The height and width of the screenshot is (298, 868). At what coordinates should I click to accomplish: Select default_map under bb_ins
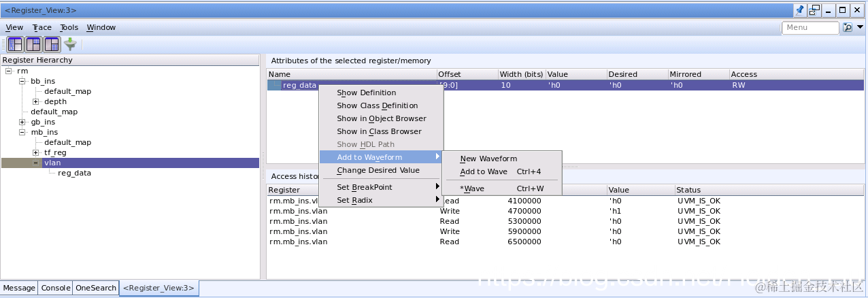[67, 91]
